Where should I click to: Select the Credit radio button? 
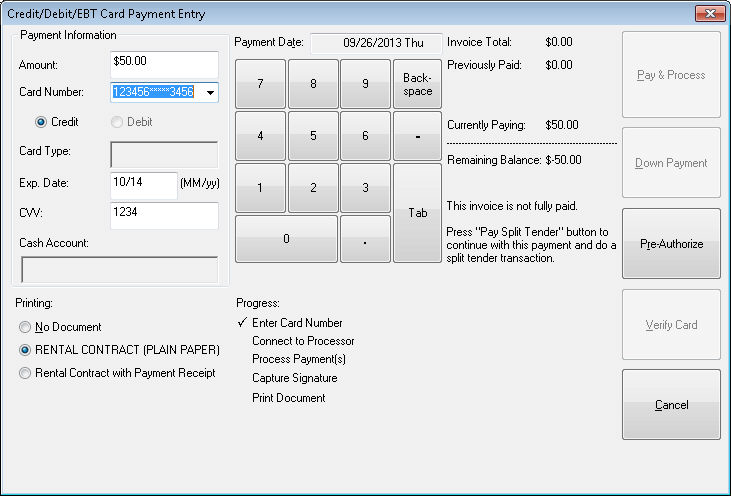pyautogui.click(x=41, y=122)
